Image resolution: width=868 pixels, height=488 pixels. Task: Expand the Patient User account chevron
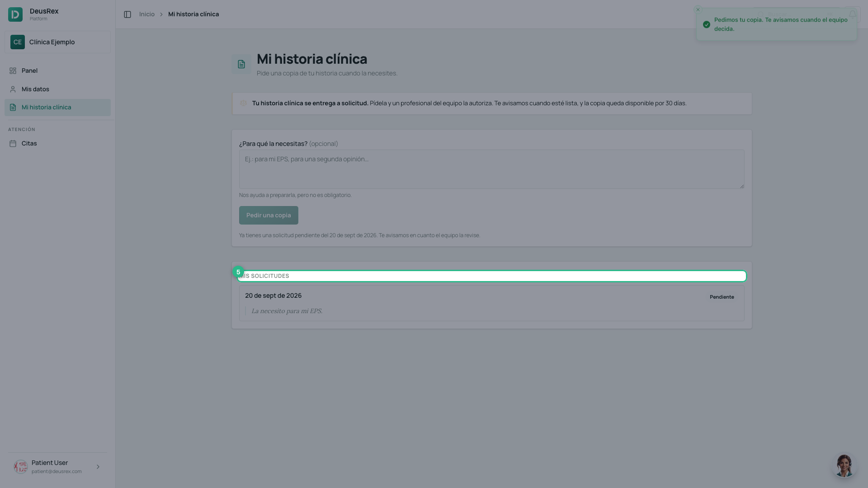pyautogui.click(x=98, y=467)
